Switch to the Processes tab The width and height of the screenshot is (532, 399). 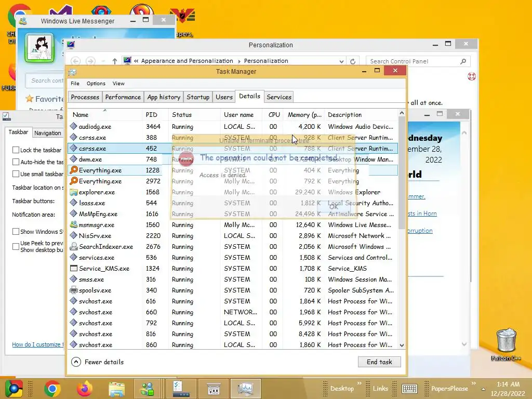85,97
